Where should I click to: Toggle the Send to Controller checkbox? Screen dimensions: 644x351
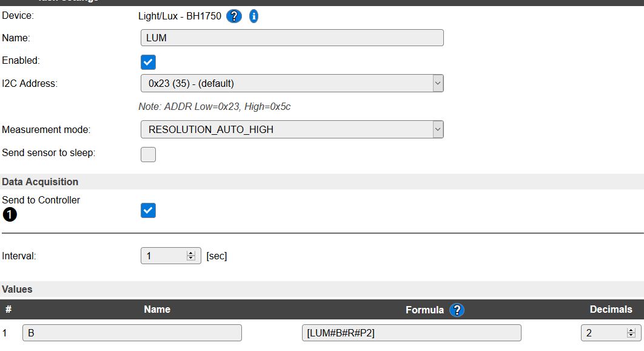click(149, 210)
